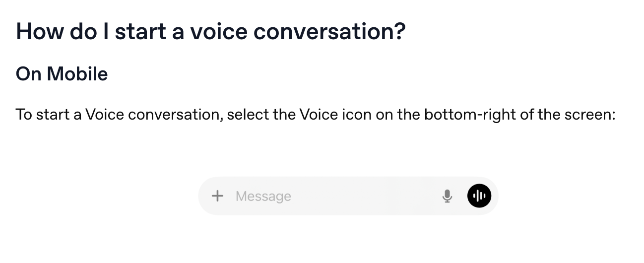
Task: Select the circular sound-wave icon in message bar
Action: (479, 196)
